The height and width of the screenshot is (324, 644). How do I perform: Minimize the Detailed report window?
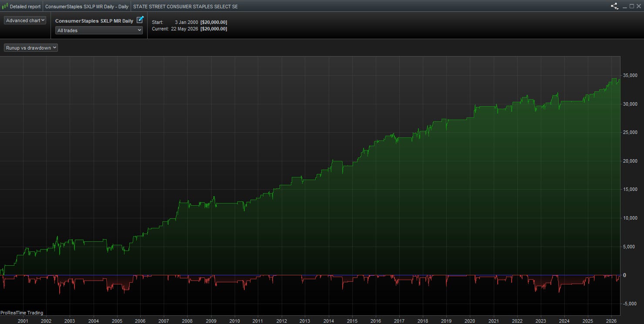(x=625, y=7)
